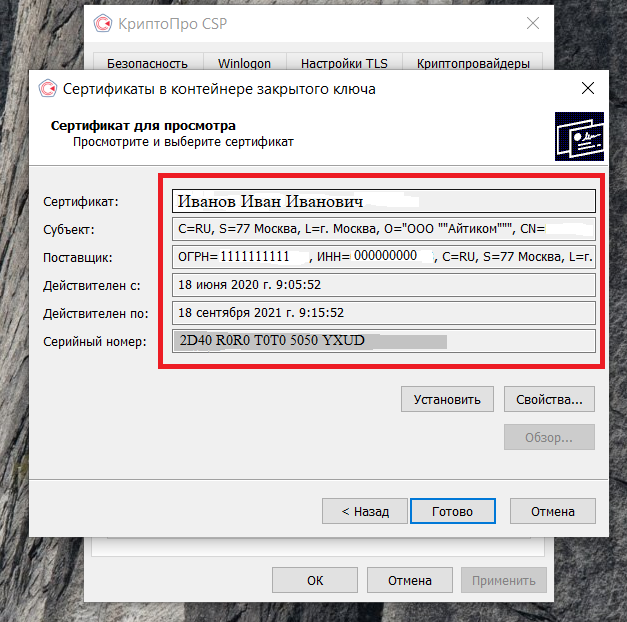Open certificate Свойства... button
Viewport: 627px width, 622px height.
[x=549, y=399]
